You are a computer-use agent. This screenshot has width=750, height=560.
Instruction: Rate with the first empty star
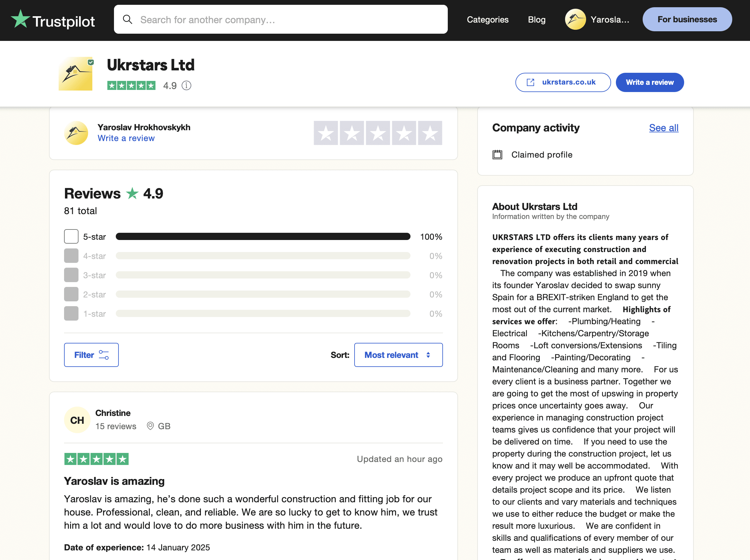pyautogui.click(x=326, y=133)
